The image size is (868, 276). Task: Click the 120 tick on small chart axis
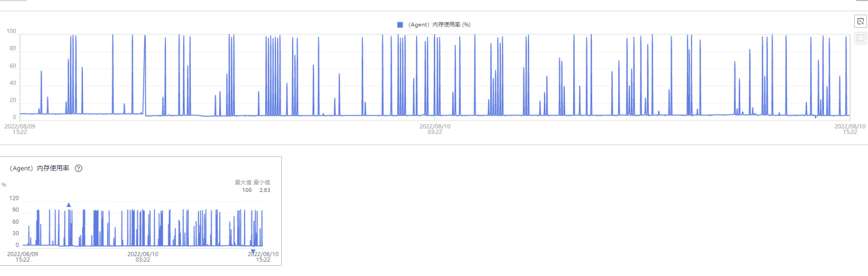click(x=14, y=198)
